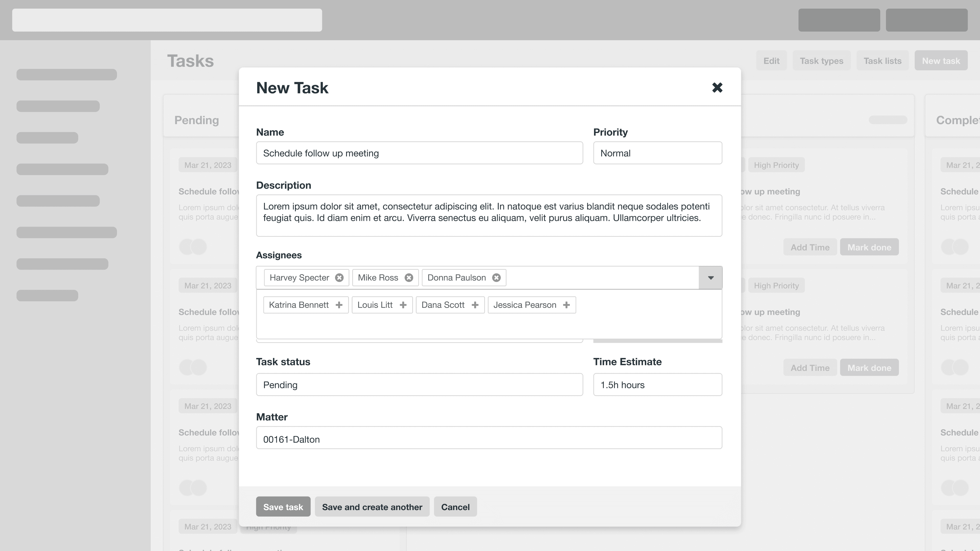Viewport: 980px width, 551px height.
Task: Add Dana Scott as assignee
Action: (475, 305)
